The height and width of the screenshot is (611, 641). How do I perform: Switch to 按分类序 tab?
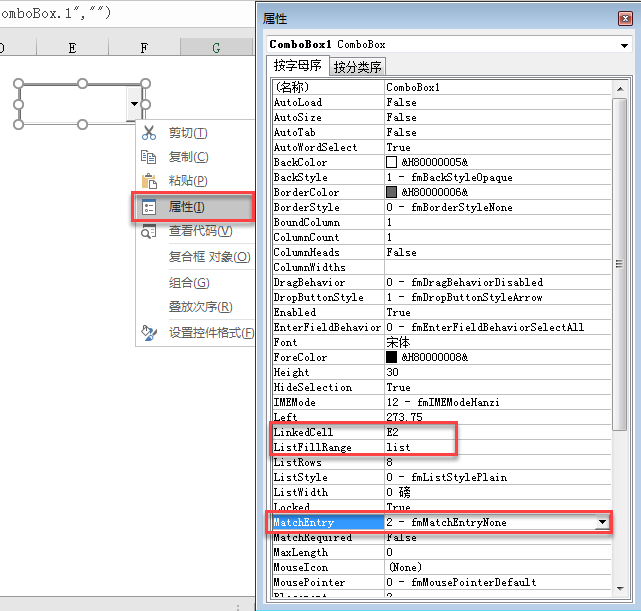click(357, 67)
